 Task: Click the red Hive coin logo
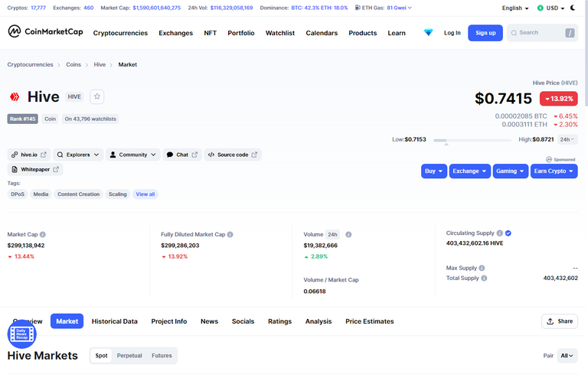click(x=15, y=97)
